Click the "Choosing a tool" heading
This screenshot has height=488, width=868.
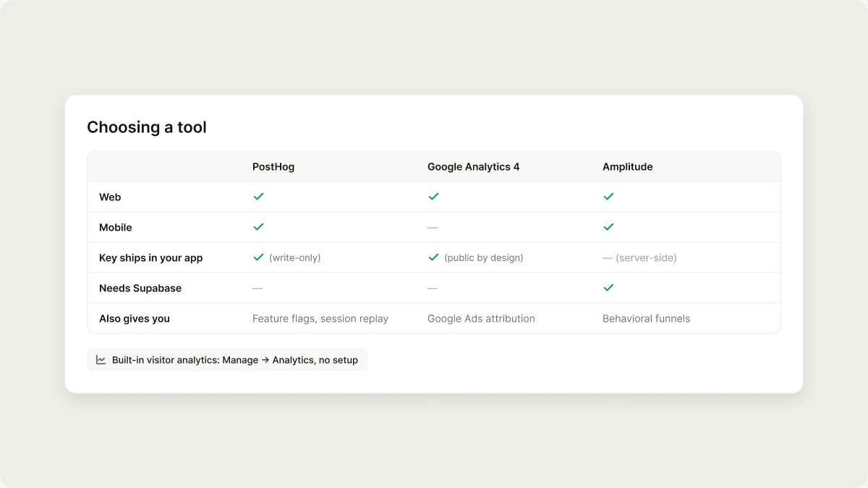pyautogui.click(x=147, y=127)
